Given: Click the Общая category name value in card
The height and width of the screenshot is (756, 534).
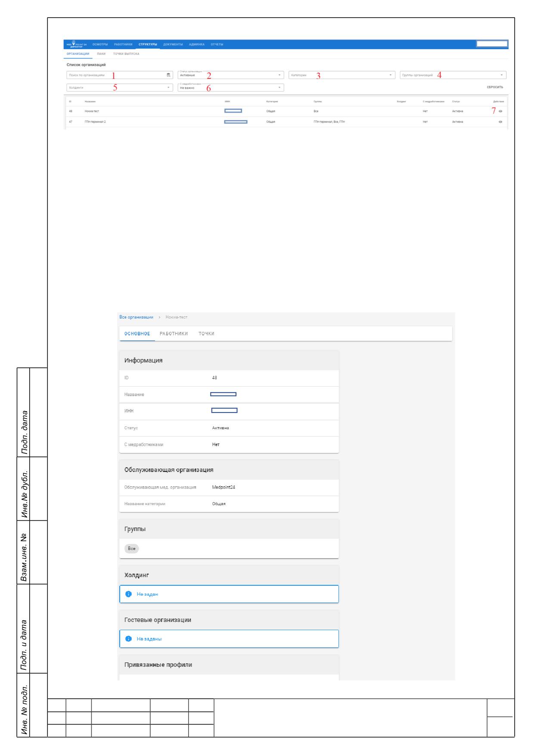Looking at the screenshot, I should [x=219, y=504].
